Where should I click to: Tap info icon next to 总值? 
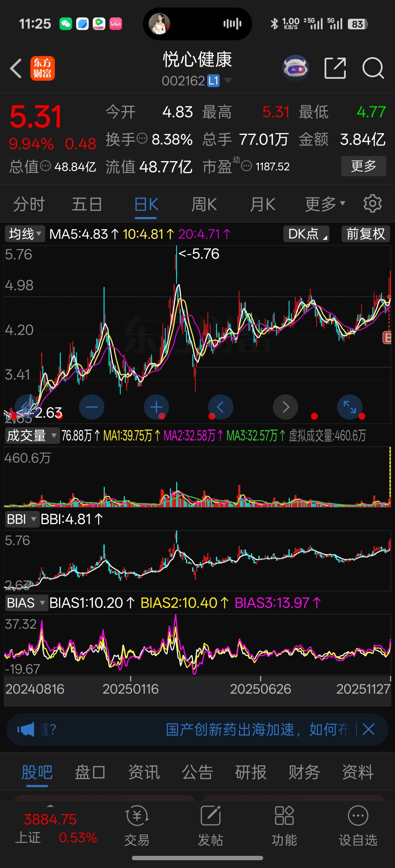point(45,165)
